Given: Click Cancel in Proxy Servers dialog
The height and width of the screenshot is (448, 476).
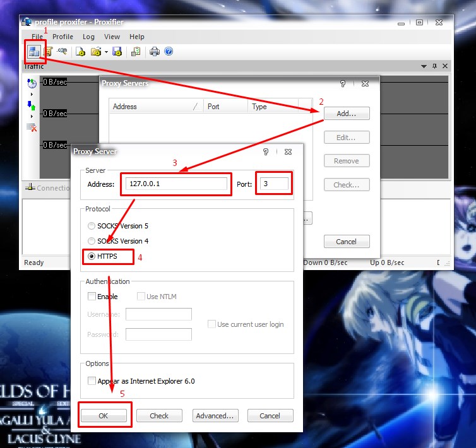Looking at the screenshot, I should point(347,242).
